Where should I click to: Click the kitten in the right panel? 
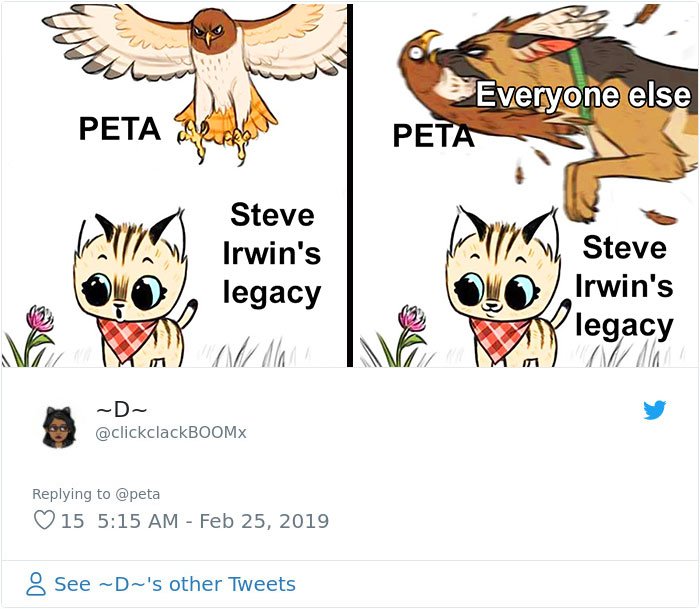tap(506, 289)
